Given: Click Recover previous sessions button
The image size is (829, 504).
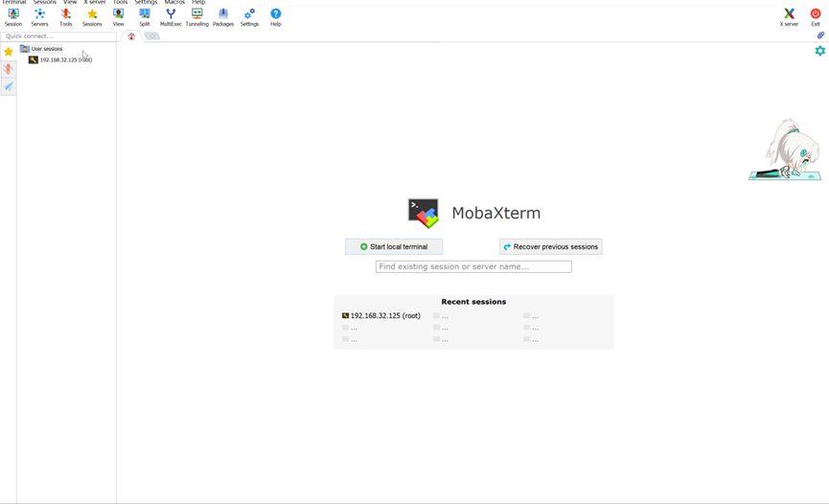Looking at the screenshot, I should pyautogui.click(x=550, y=246).
